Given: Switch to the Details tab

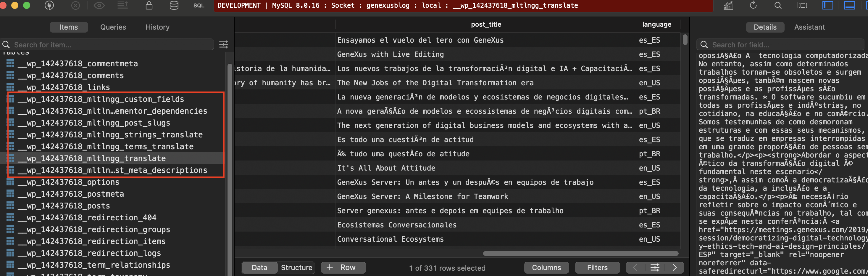Looking at the screenshot, I should [x=765, y=27].
